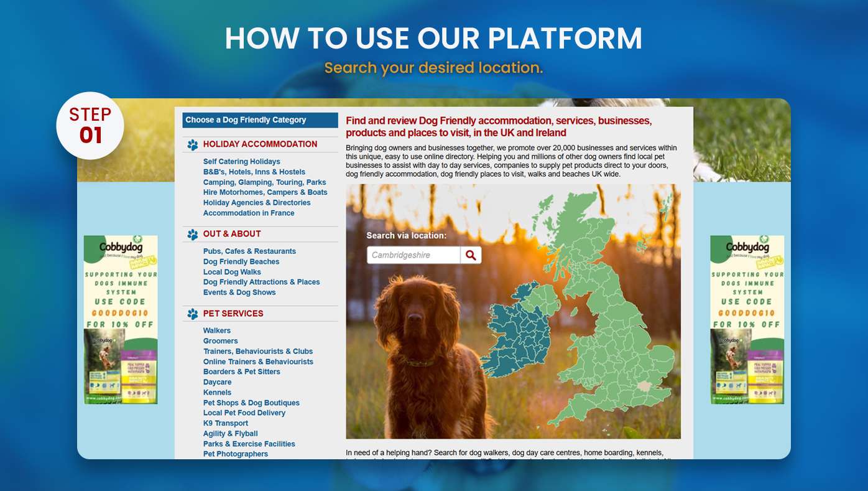
Task: Open B&B's, Hotels, Inns & Hostels
Action: click(x=254, y=172)
